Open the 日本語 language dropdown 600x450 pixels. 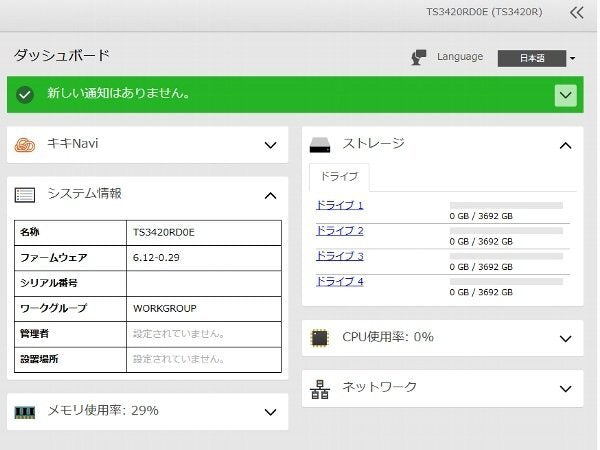pyautogui.click(x=536, y=58)
